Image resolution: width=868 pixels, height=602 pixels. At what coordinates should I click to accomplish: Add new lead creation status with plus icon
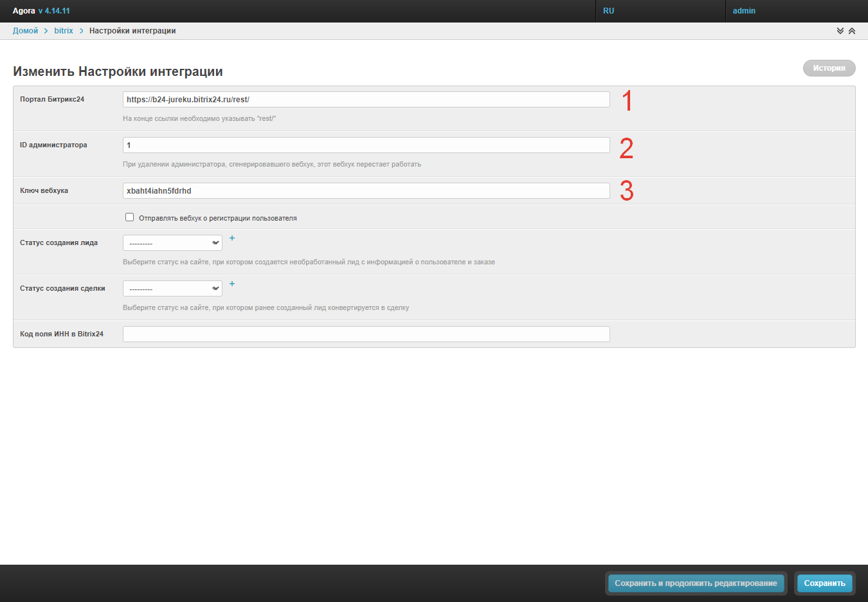click(x=232, y=238)
